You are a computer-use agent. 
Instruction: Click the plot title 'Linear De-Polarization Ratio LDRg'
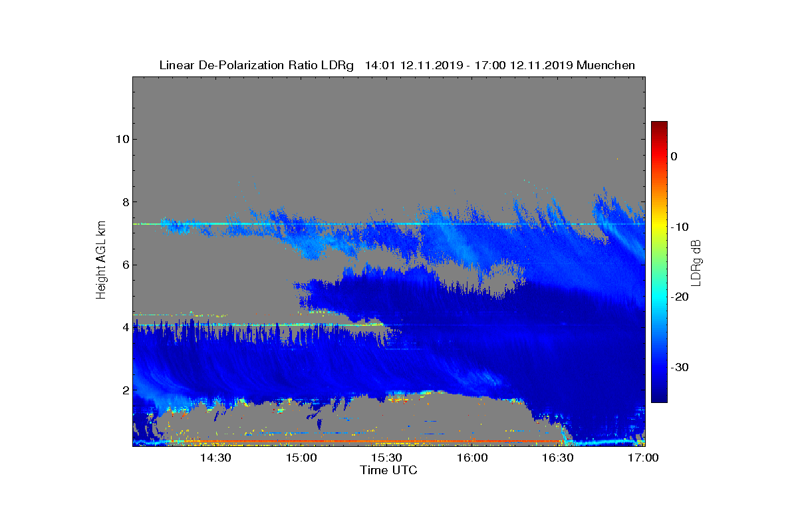tap(257, 65)
